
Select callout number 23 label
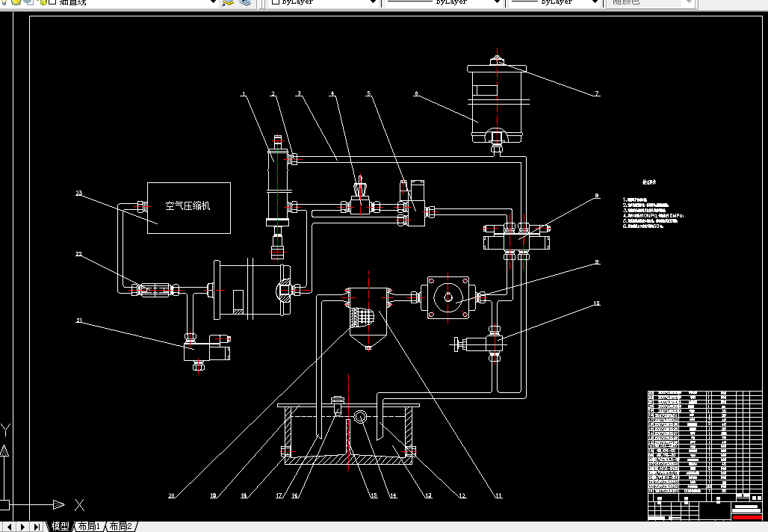(x=79, y=193)
